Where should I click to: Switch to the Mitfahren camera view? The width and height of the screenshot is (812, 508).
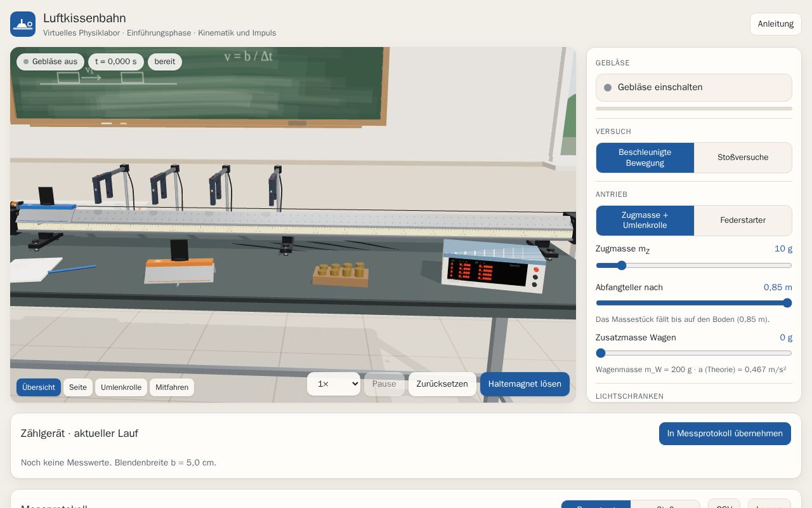172,387
